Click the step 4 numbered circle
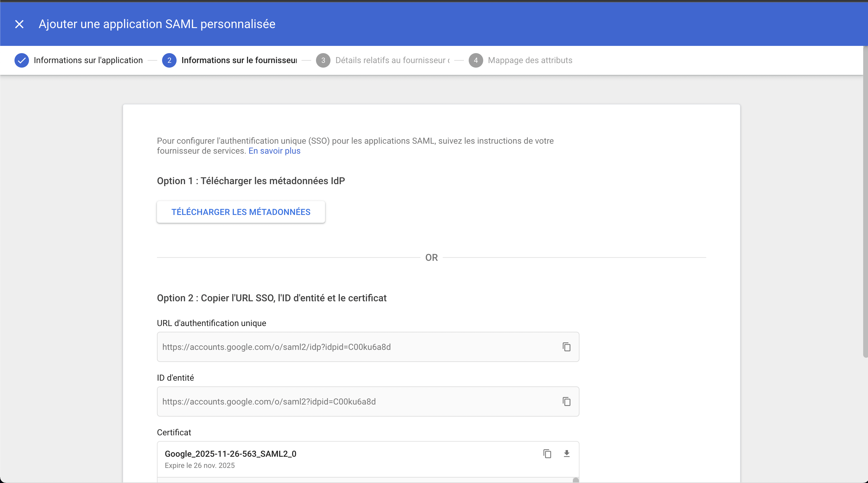The height and width of the screenshot is (483, 868). (x=476, y=60)
